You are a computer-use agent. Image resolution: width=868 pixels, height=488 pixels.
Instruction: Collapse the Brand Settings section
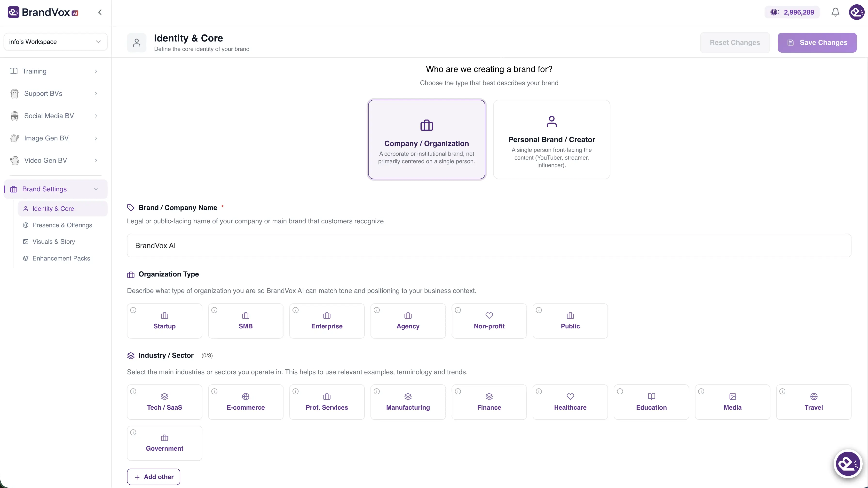55,189
